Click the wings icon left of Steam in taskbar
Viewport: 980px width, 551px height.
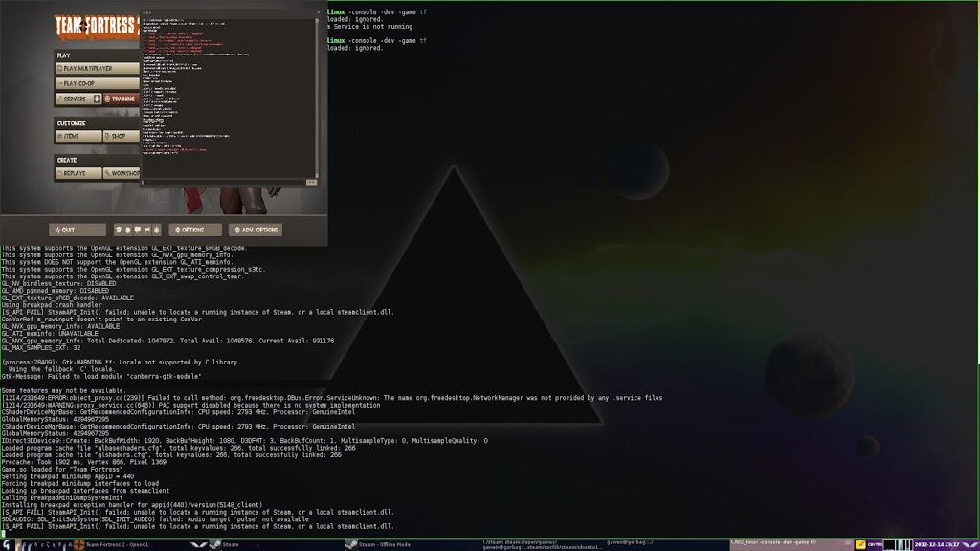point(199,544)
